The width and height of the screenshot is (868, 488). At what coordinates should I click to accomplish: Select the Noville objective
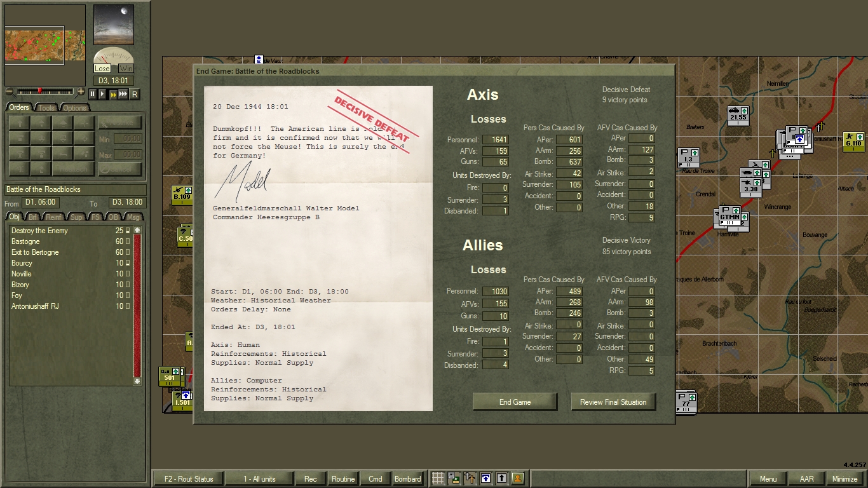pyautogui.click(x=70, y=274)
